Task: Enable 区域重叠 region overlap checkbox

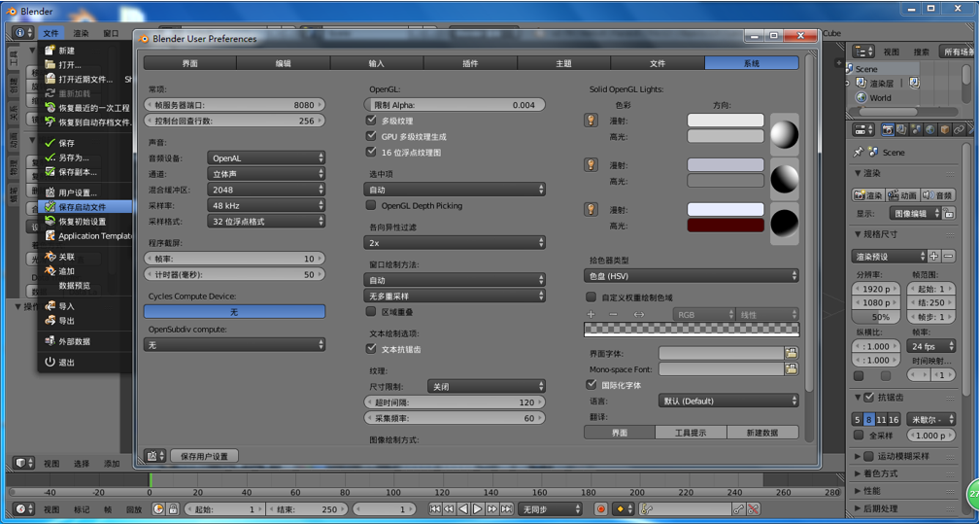Action: (371, 311)
